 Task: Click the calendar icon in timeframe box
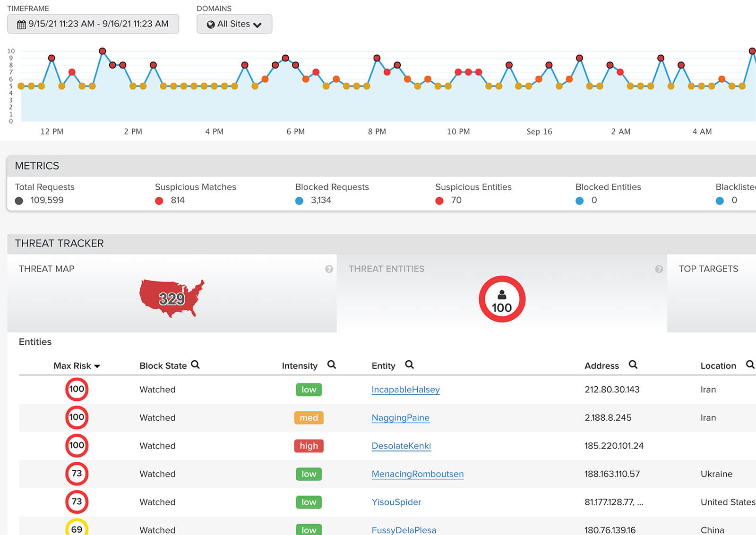21,25
